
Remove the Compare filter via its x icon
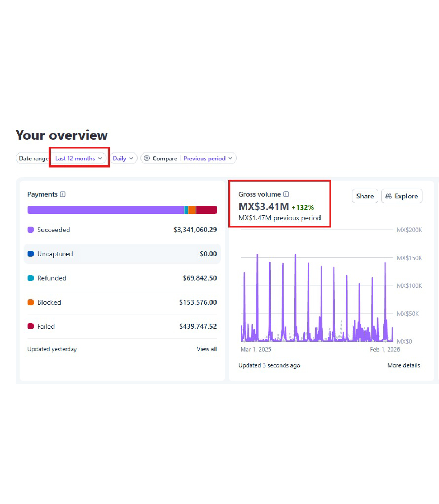click(x=147, y=158)
